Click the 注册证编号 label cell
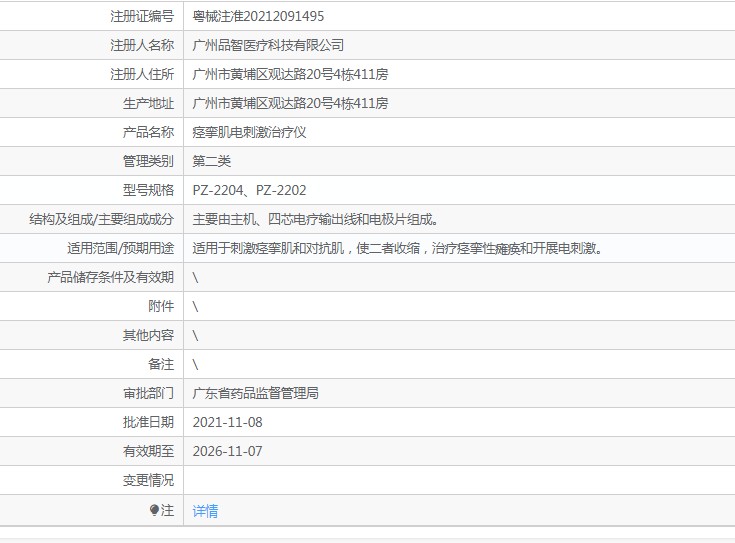Screen dimensions: 735x543 point(142,16)
